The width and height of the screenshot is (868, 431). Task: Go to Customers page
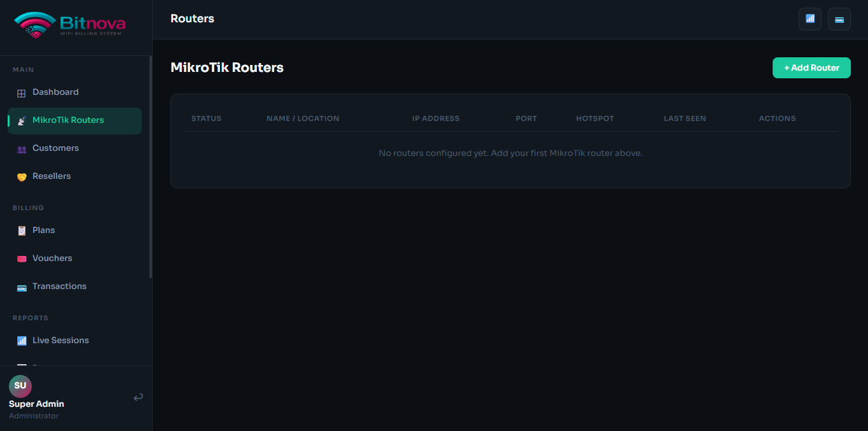pos(74,148)
